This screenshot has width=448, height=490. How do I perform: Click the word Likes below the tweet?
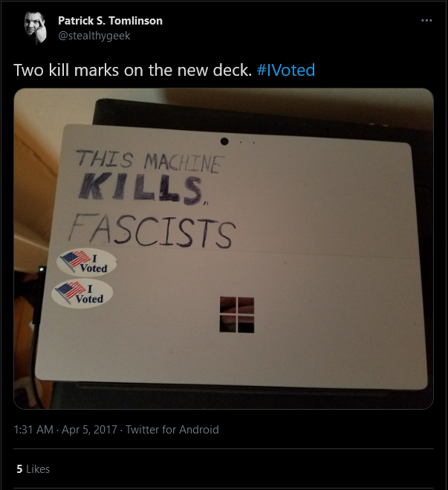click(38, 468)
